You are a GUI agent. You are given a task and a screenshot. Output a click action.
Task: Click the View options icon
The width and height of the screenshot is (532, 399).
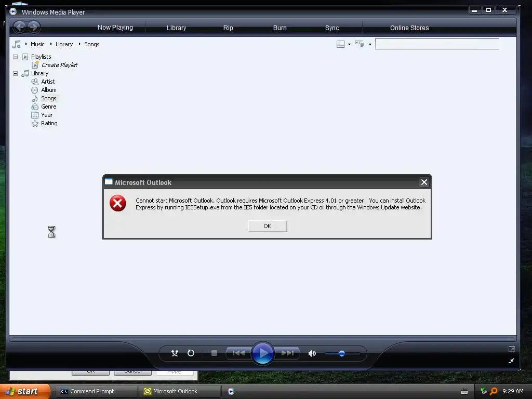pyautogui.click(x=360, y=44)
